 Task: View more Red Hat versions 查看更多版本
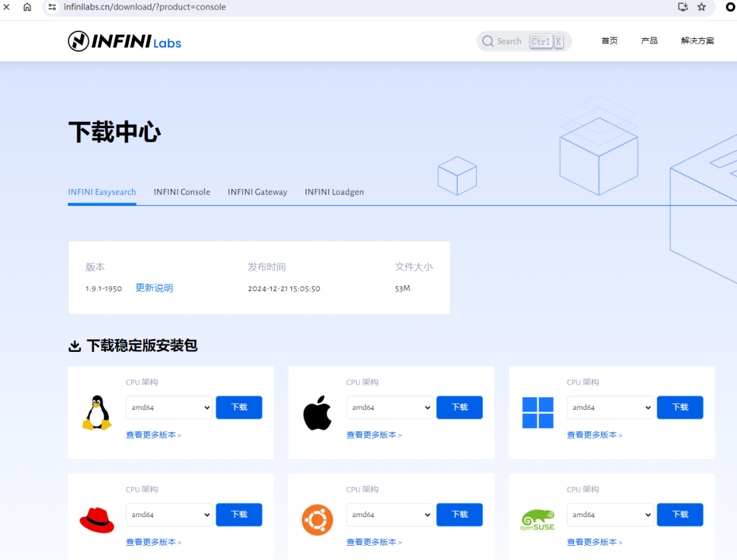(154, 542)
